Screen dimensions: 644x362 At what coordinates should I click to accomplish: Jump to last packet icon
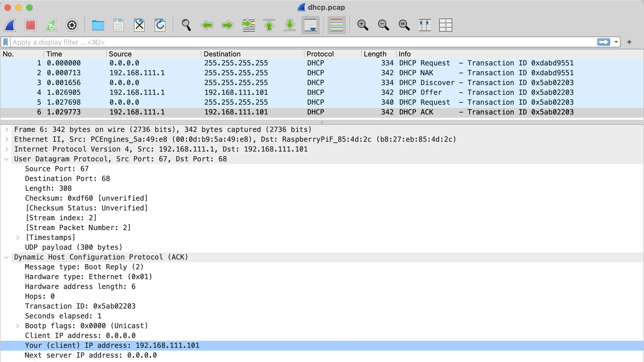click(x=290, y=25)
